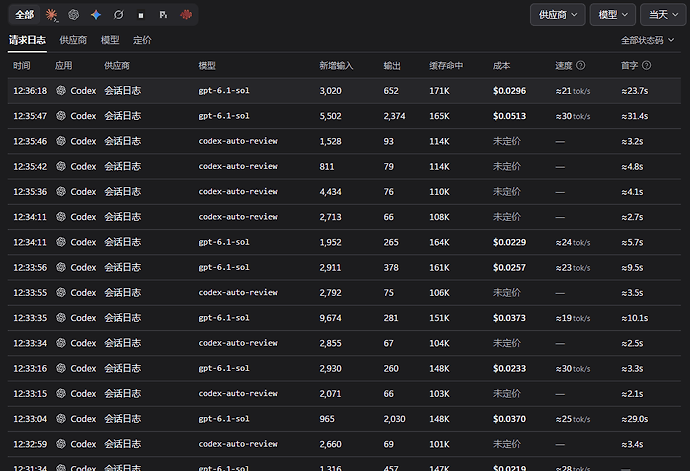Click the ≈19 tok/s speed value
Viewport: 690px width, 471px height.
(x=573, y=318)
